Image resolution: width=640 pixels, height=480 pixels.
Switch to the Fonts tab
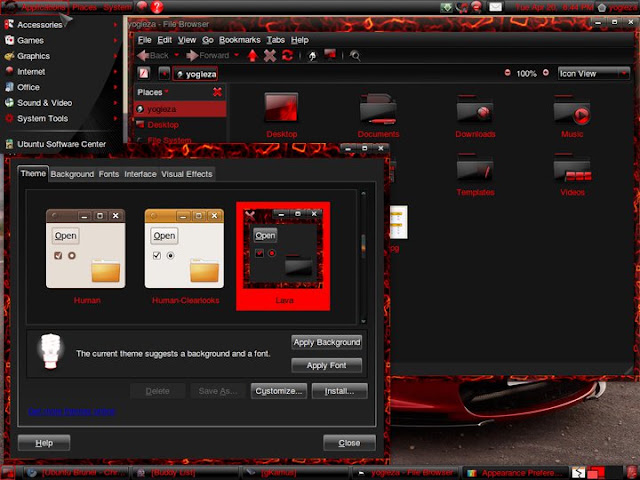(109, 174)
